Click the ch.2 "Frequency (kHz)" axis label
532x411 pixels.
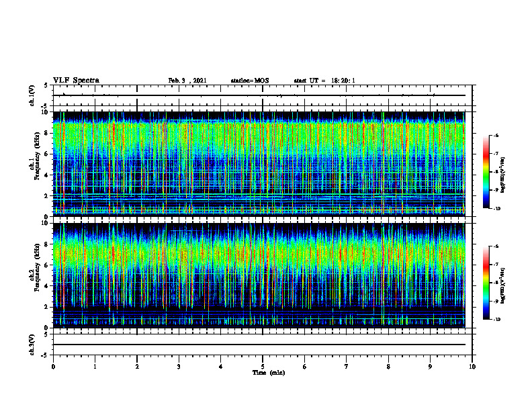coord(38,267)
